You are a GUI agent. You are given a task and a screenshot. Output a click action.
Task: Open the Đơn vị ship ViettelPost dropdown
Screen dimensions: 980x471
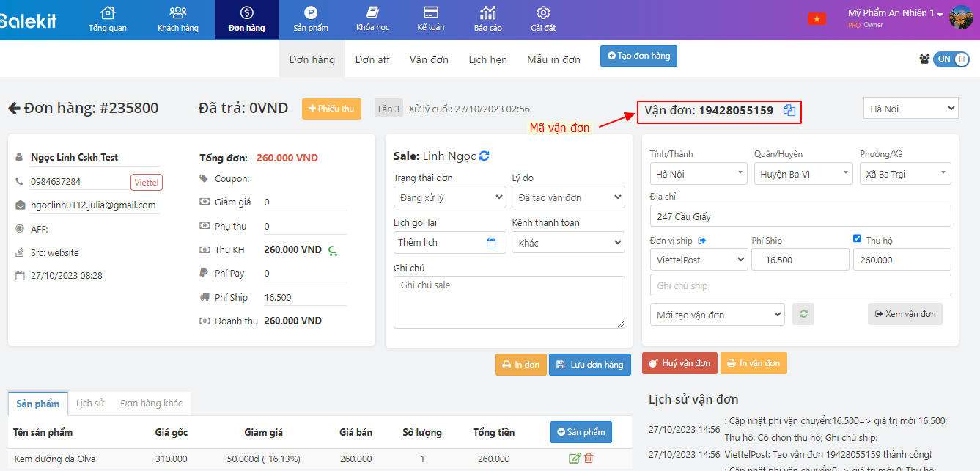pyautogui.click(x=699, y=260)
